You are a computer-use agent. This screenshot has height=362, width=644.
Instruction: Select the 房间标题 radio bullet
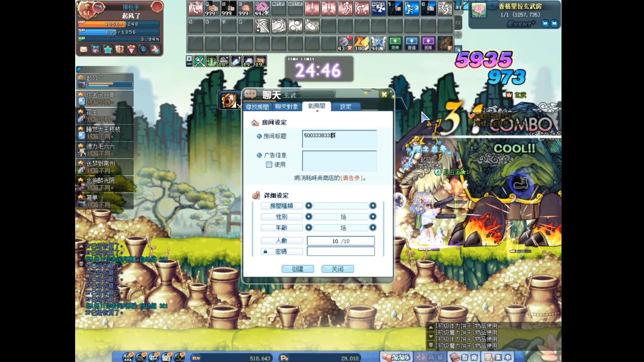tap(259, 136)
